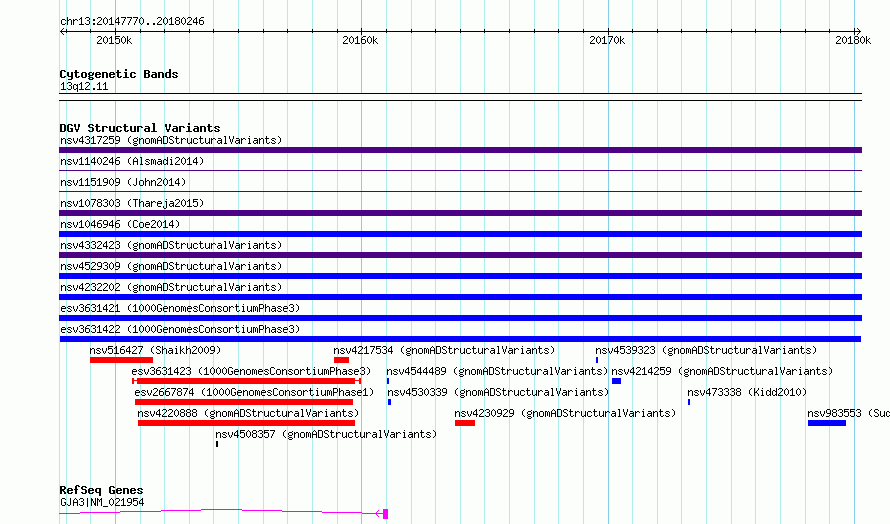This screenshot has height=524, width=890.
Task: Click the nsv4539323 variant label
Action: pyautogui.click(x=706, y=350)
